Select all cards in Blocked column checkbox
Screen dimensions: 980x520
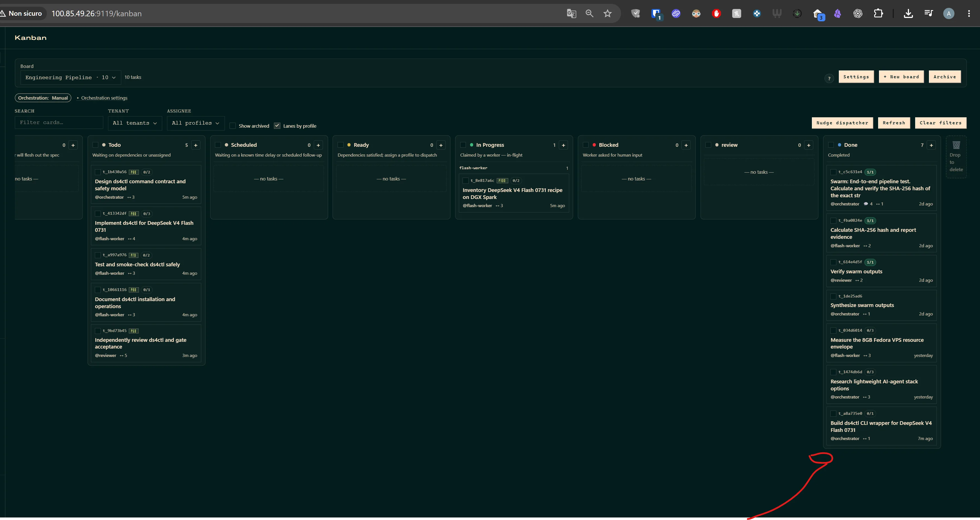586,145
